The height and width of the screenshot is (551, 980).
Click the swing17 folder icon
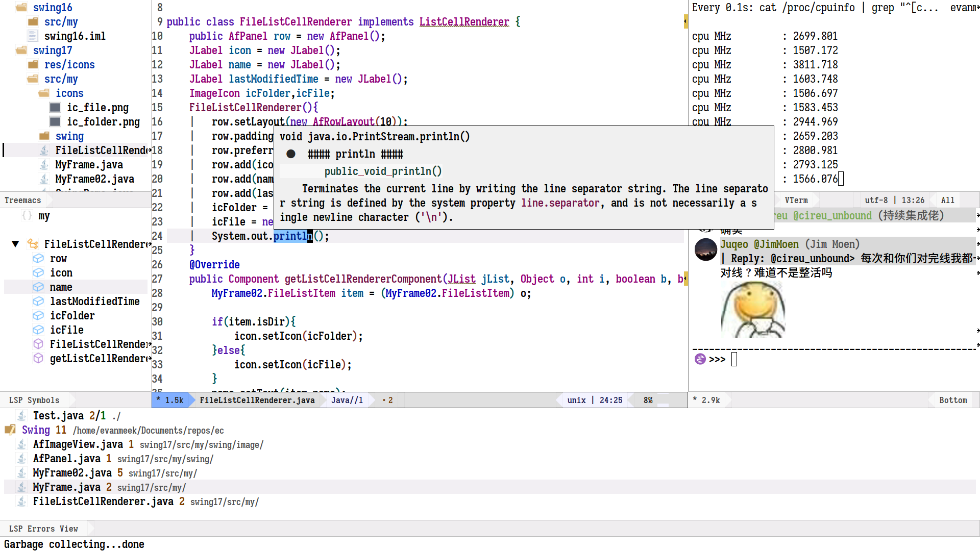[21, 50]
